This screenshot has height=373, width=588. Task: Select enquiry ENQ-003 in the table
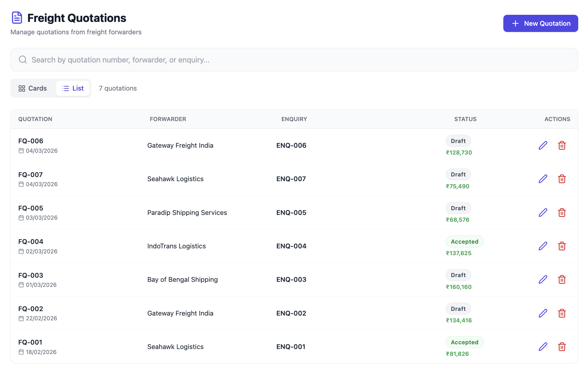pos(291,279)
